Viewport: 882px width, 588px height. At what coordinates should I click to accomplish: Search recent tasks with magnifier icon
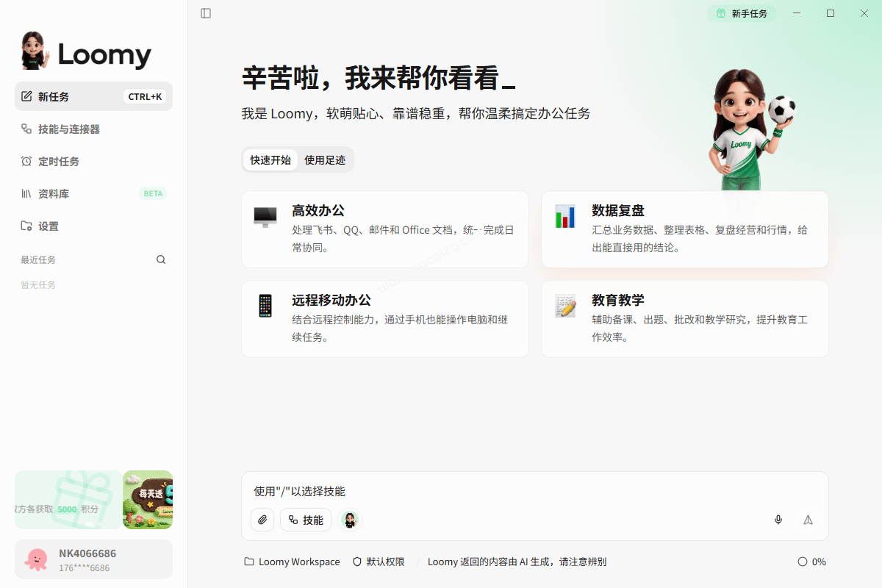(161, 259)
